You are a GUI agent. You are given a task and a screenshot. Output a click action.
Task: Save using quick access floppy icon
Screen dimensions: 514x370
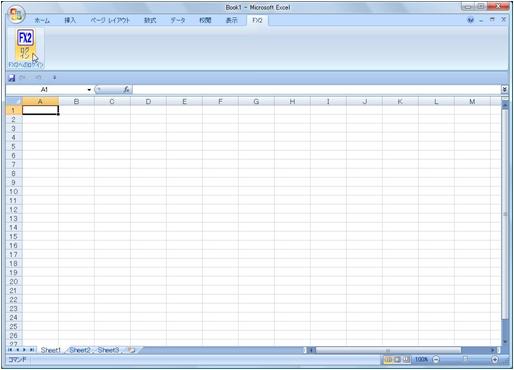click(12, 78)
